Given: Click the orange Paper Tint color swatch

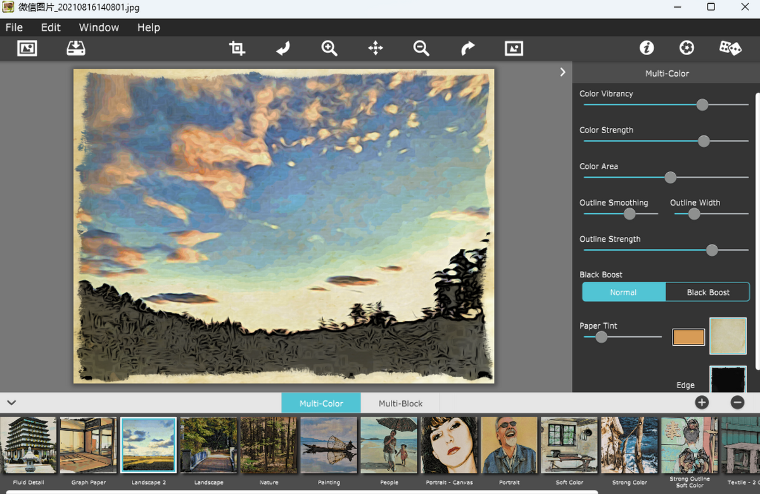Looking at the screenshot, I should point(688,337).
